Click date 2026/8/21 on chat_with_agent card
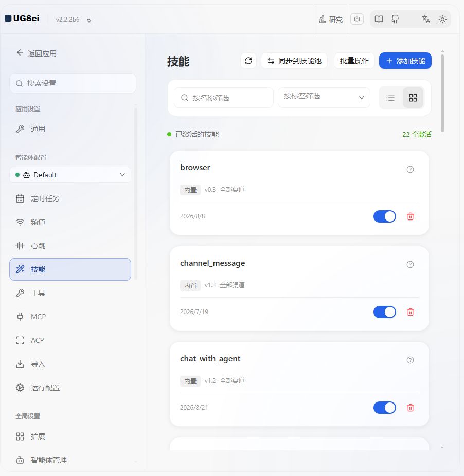The image size is (464, 476). click(x=194, y=408)
